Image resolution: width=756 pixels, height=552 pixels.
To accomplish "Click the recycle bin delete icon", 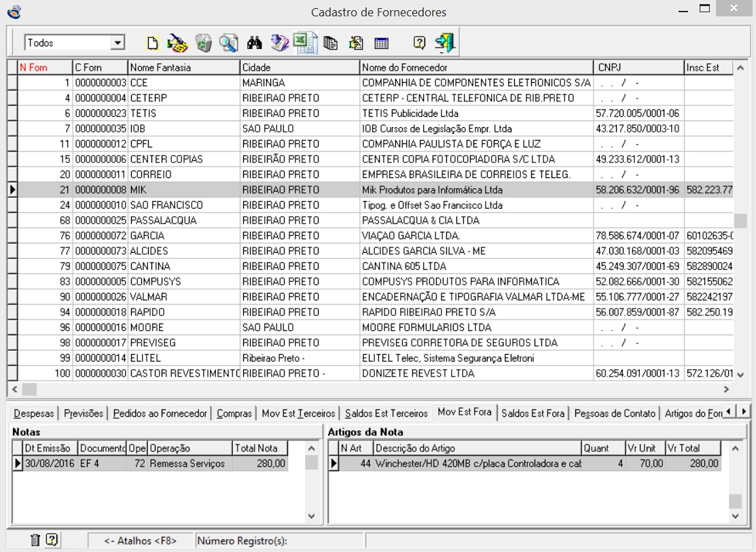I will [x=204, y=43].
